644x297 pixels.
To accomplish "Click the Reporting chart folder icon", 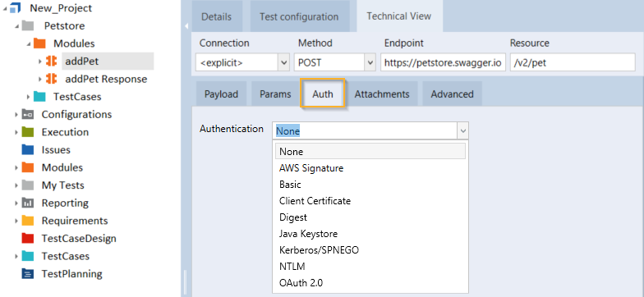I will coord(28,203).
